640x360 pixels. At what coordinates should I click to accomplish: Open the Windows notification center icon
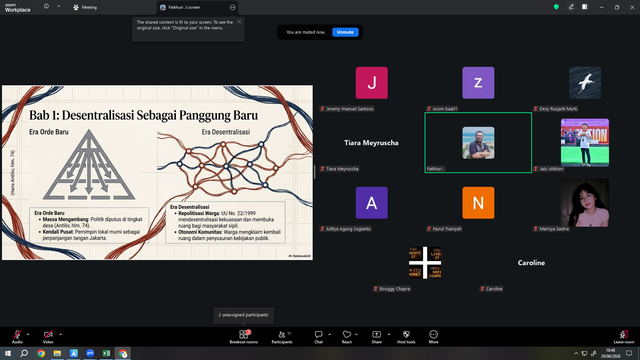pyautogui.click(x=629, y=353)
